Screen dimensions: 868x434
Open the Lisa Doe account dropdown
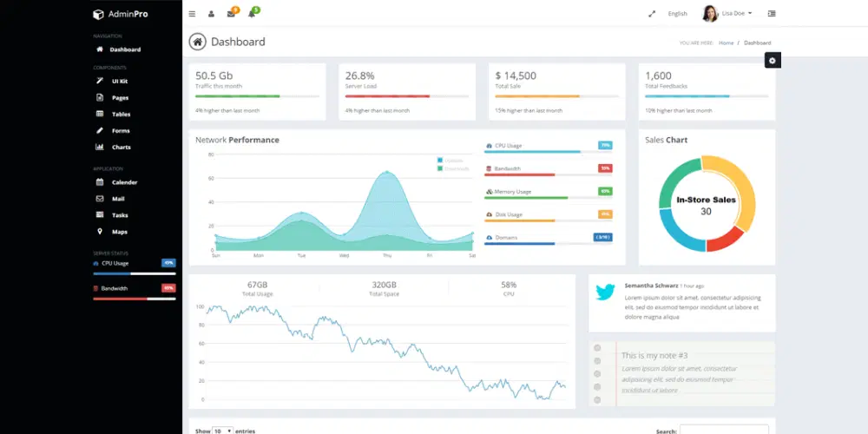pyautogui.click(x=727, y=13)
